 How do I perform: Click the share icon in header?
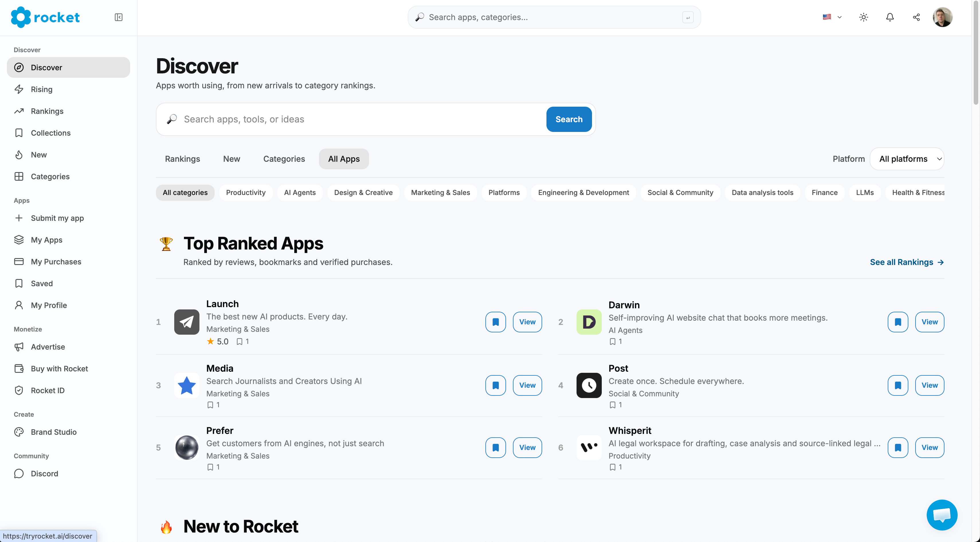916,17
